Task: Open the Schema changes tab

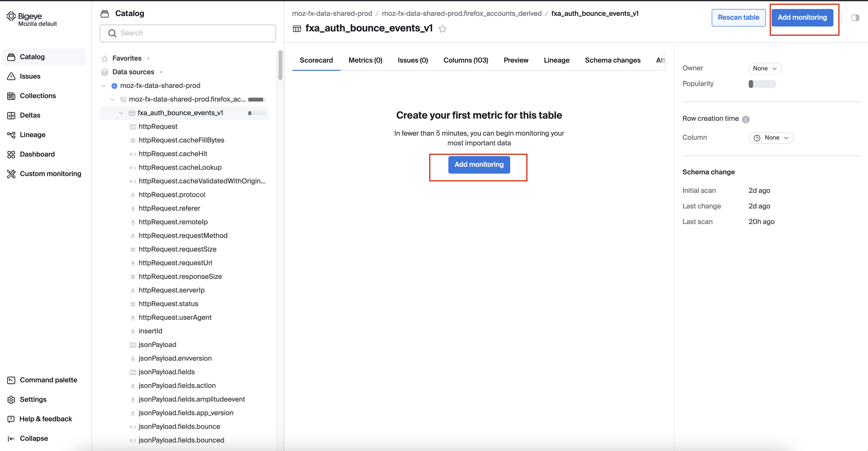Action: (x=612, y=60)
